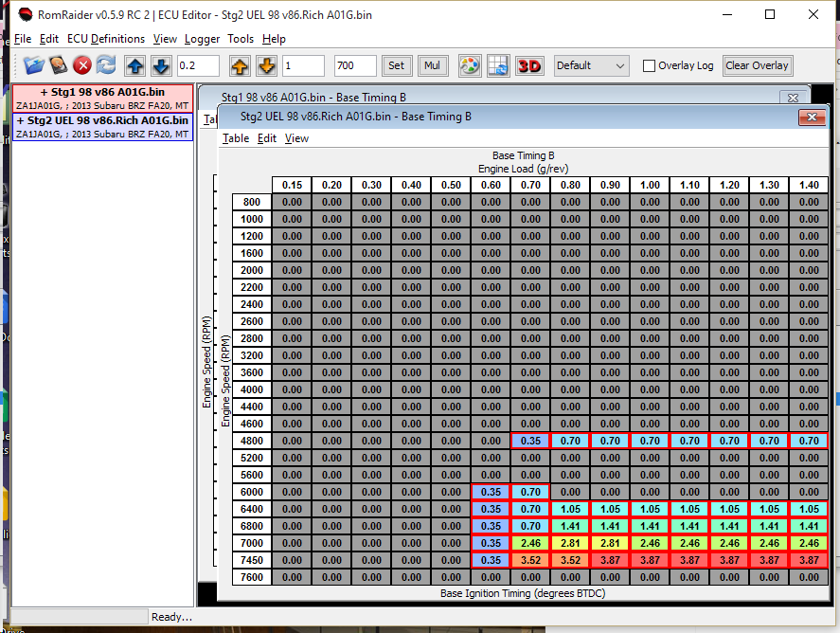Click the blue fine increment up arrow
The width and height of the screenshot is (840, 633).
[135, 65]
